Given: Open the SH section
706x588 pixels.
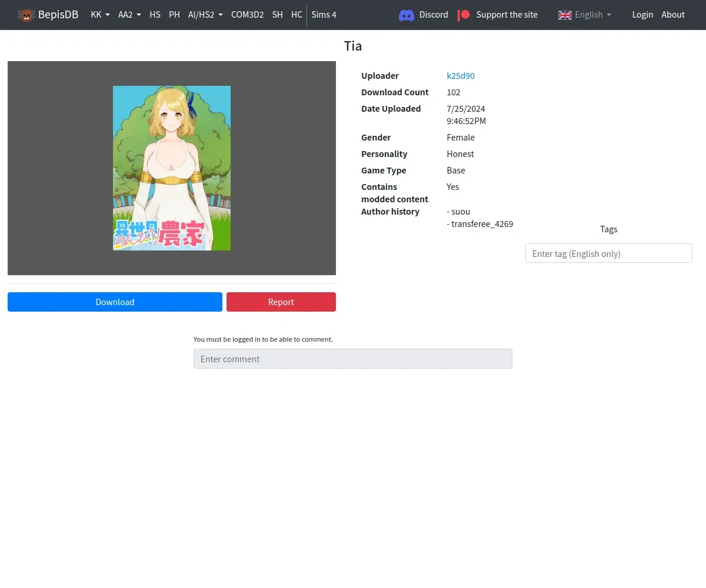Looking at the screenshot, I should pos(277,15).
